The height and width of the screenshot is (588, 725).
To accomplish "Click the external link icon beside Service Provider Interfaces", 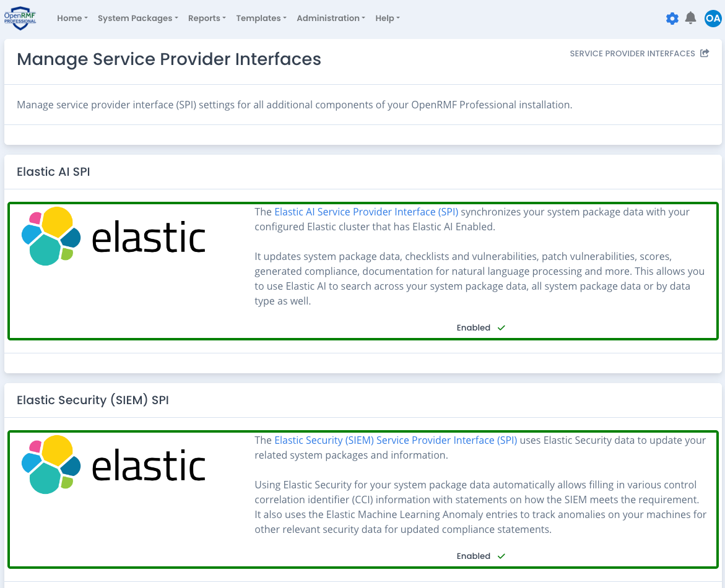I will 704,53.
